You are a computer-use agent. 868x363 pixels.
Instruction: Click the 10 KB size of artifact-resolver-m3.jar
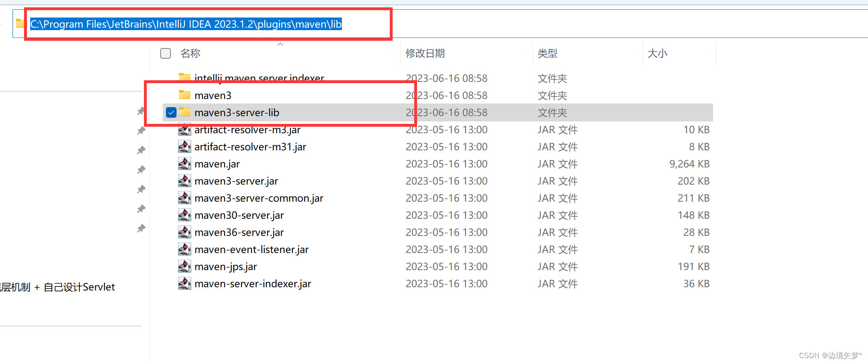pyautogui.click(x=696, y=130)
